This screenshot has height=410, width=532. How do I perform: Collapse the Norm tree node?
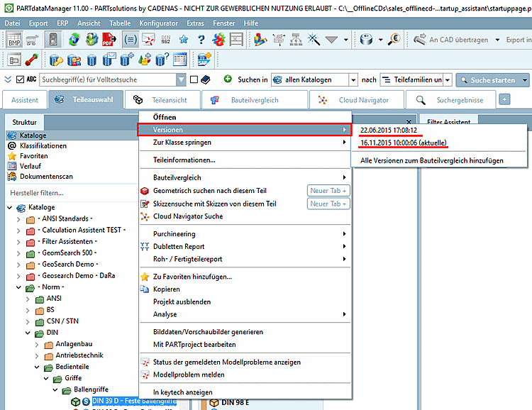point(18,287)
